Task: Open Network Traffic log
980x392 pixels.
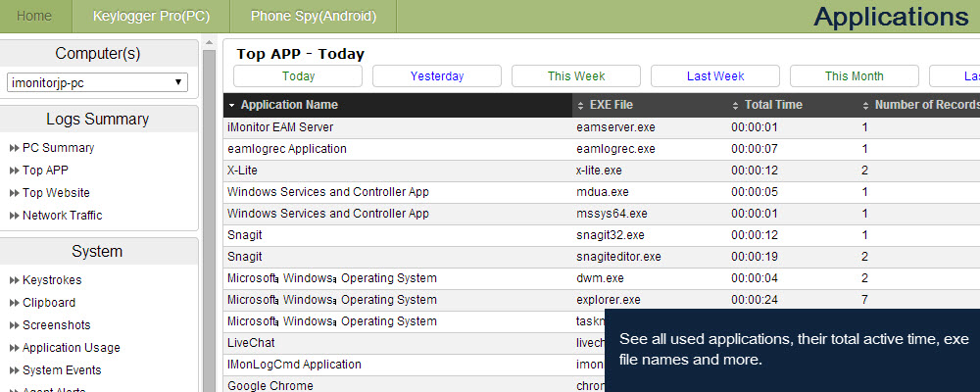Action: click(x=63, y=216)
